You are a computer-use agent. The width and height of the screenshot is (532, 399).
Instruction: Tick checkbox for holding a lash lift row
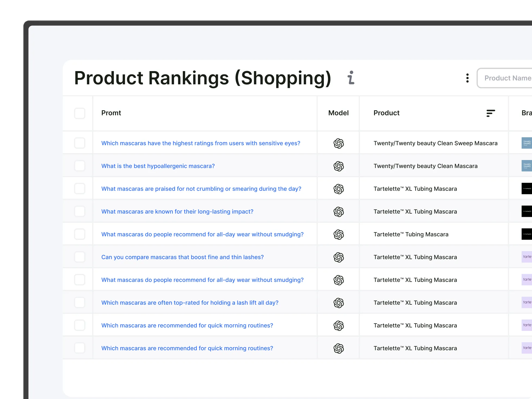[x=80, y=302]
